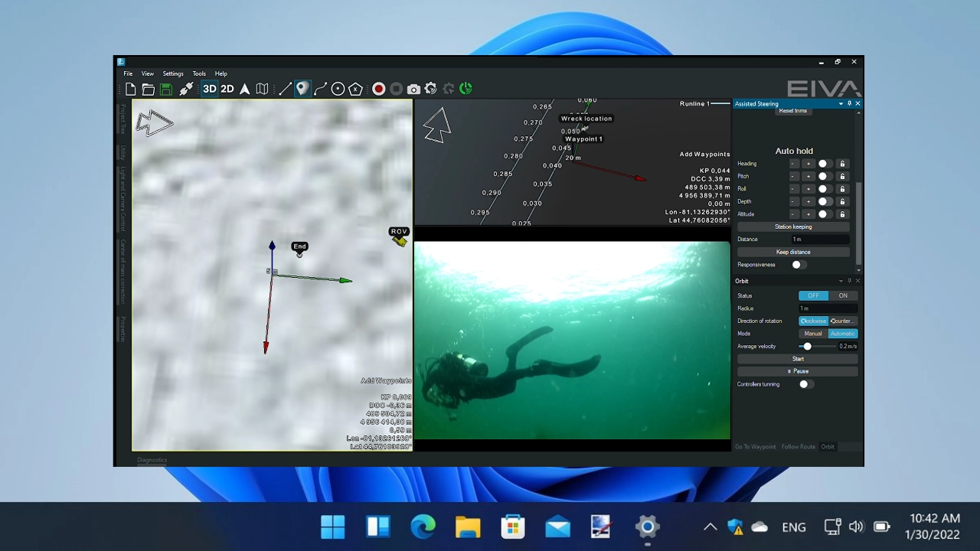This screenshot has height=551, width=980.
Task: Pin the Assisted Steering panel
Action: pos(849,103)
